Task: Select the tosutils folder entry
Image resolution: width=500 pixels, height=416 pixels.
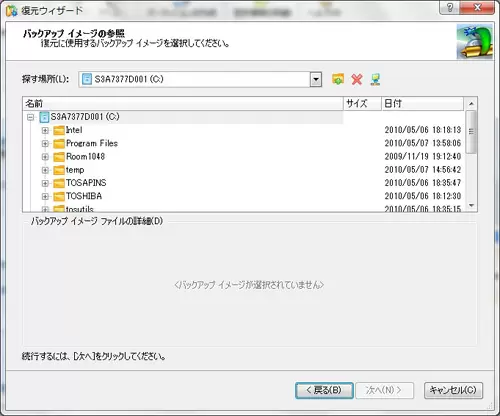Action: tap(80, 209)
